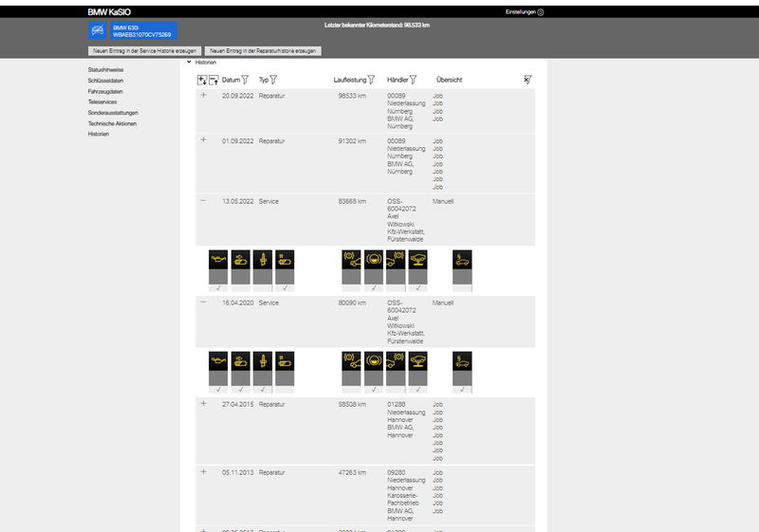Open first Job entry of 20.09.2022 row

click(x=437, y=96)
